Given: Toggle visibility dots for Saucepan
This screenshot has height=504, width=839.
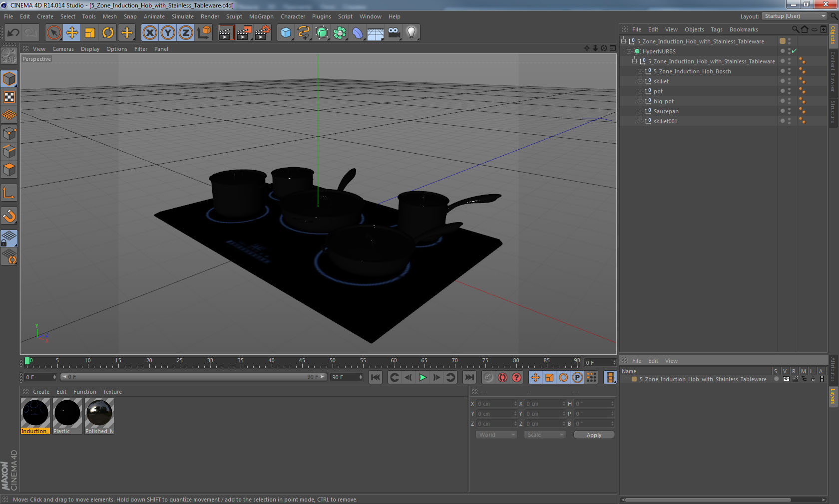Looking at the screenshot, I should 789,111.
